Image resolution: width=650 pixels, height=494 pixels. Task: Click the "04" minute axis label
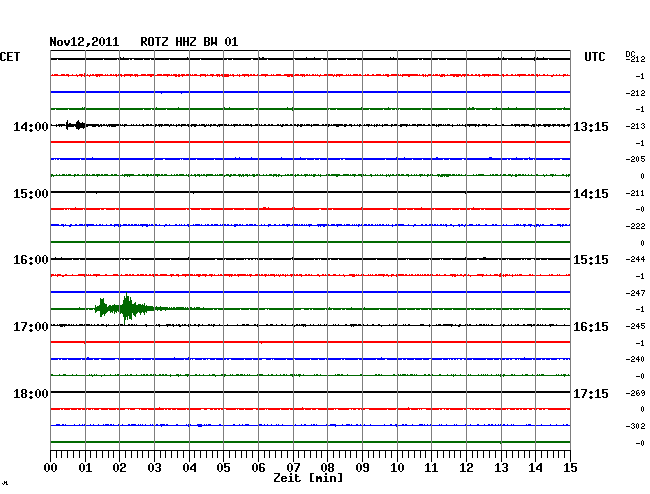pos(189,467)
